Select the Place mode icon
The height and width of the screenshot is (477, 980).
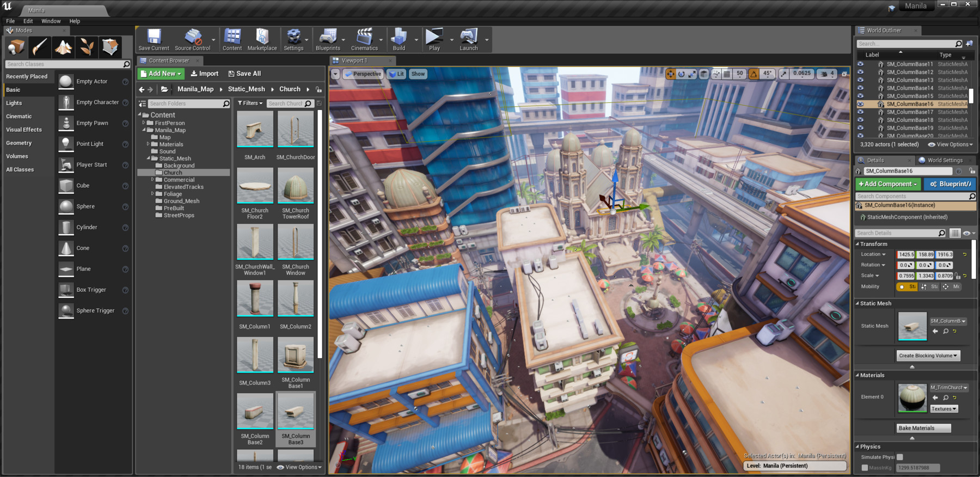click(x=16, y=47)
